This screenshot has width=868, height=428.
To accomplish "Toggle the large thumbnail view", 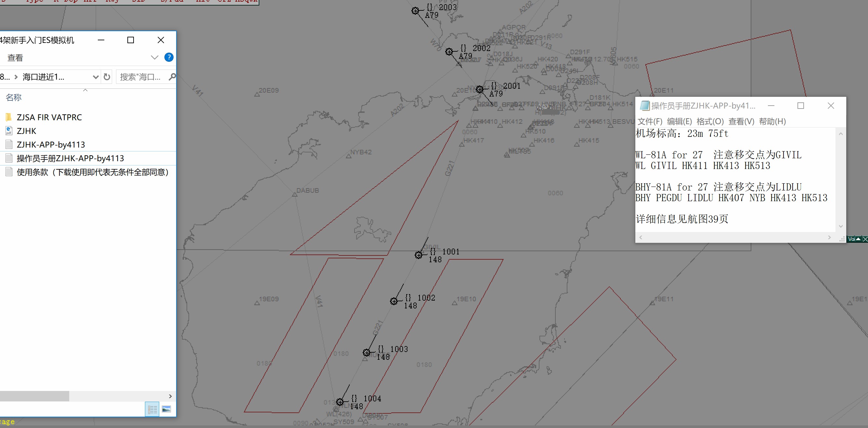I will click(166, 409).
